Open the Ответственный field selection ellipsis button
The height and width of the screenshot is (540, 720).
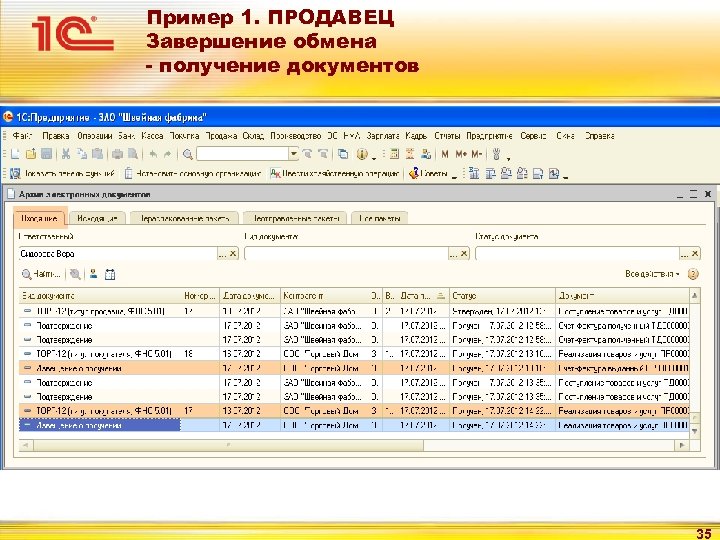(x=222, y=253)
